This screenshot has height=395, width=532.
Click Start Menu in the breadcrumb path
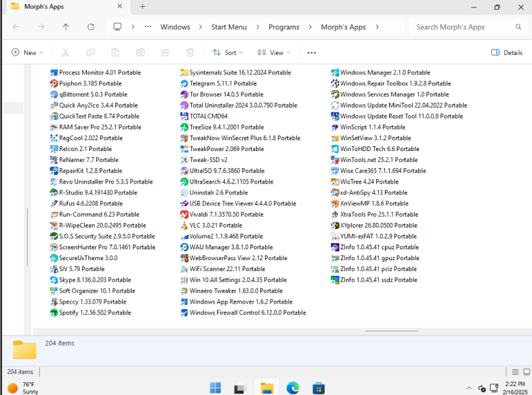coord(228,27)
